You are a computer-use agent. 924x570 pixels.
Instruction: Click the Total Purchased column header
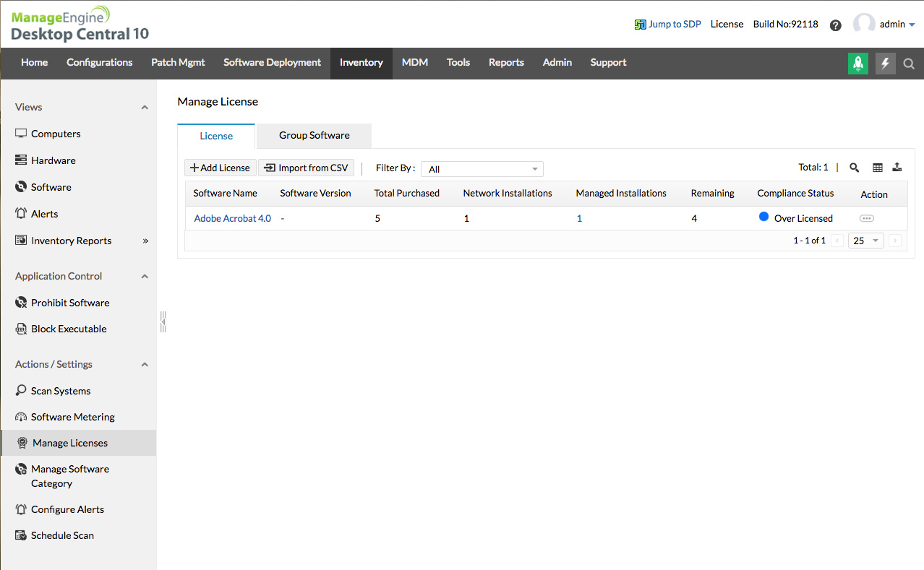(407, 193)
